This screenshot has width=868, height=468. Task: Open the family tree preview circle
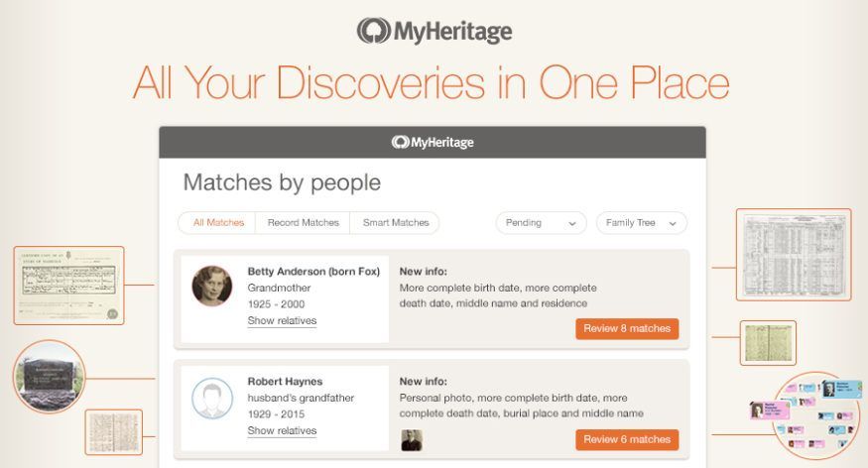817,415
